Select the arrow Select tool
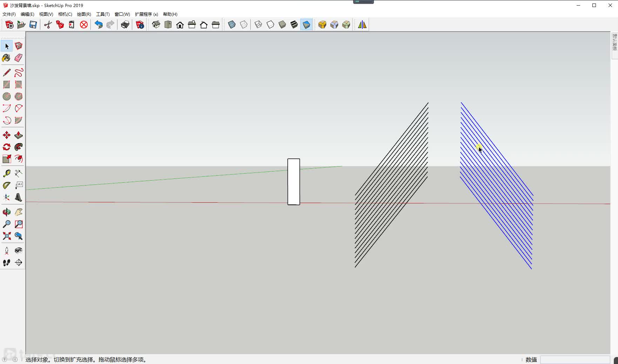This screenshot has width=618, height=364. click(x=7, y=46)
